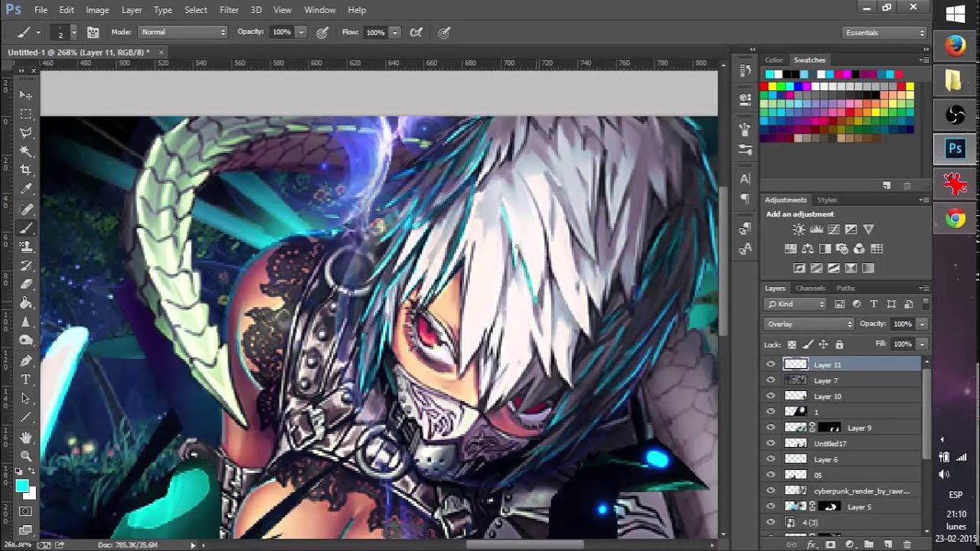Open the Filter menu

click(229, 10)
